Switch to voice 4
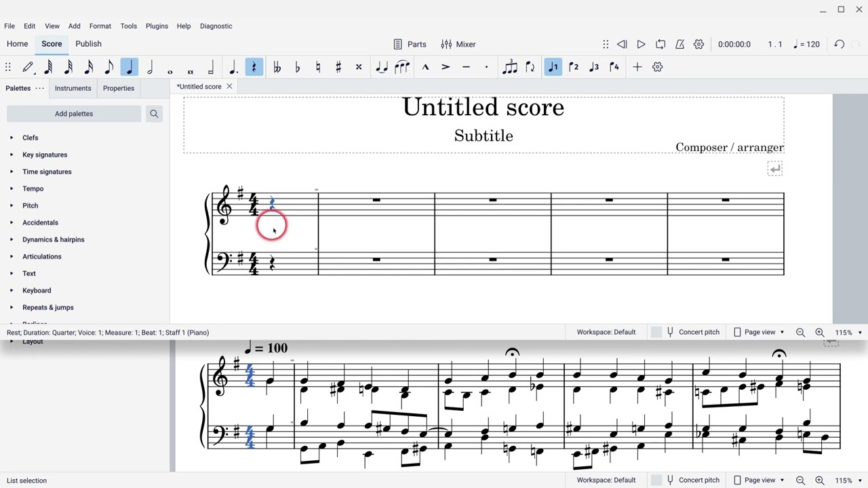868x488 pixels. tap(614, 67)
